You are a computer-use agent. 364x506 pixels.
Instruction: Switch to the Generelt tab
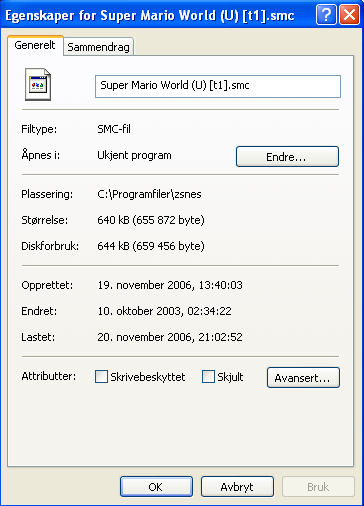(x=35, y=45)
